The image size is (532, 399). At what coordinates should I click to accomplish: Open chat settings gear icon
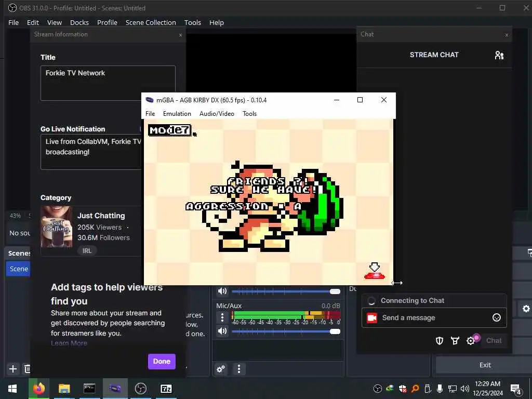click(471, 341)
